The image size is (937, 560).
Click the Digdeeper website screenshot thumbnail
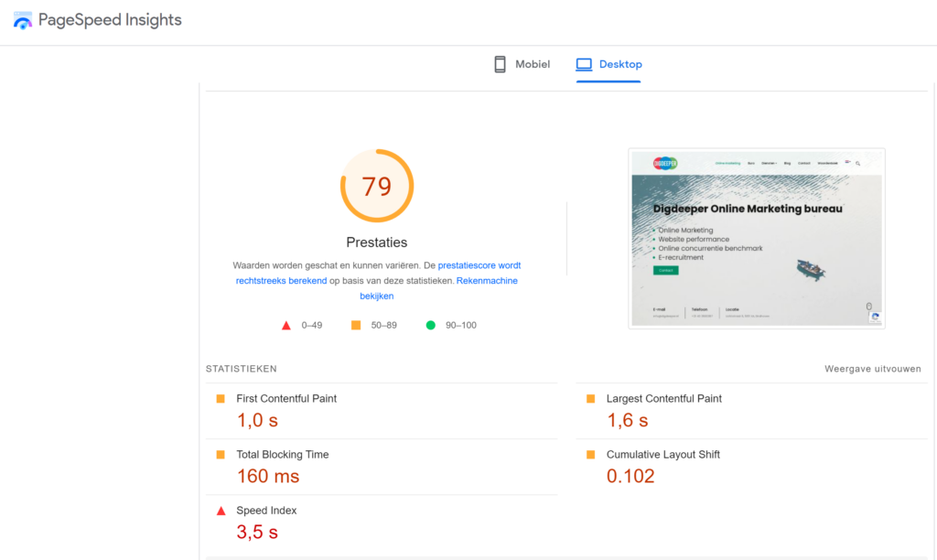click(756, 238)
